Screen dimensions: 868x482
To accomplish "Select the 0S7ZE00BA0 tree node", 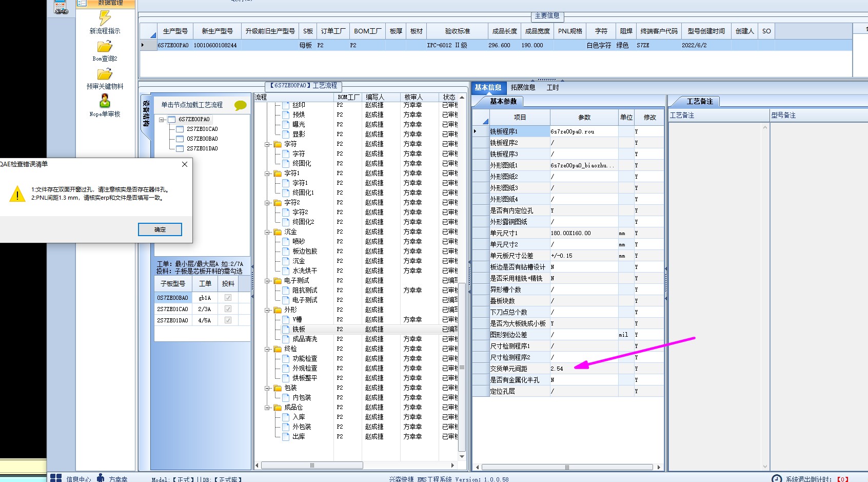I will (x=202, y=139).
